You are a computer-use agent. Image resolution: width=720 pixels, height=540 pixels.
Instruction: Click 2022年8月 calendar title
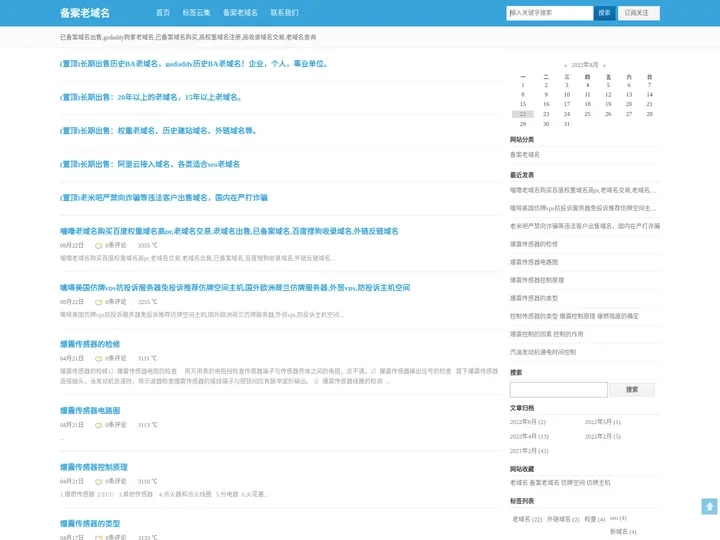click(x=585, y=65)
